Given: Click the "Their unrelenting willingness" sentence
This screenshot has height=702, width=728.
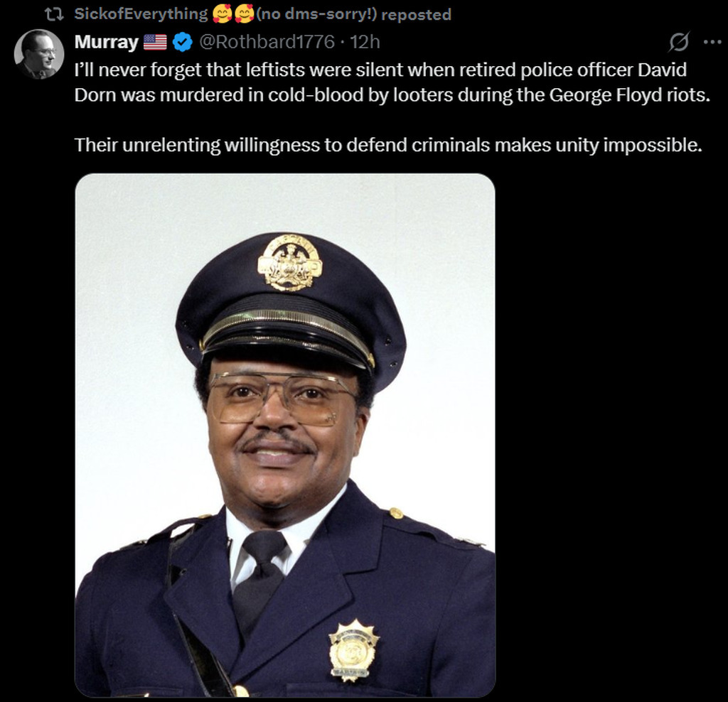Looking at the screenshot, I should coord(388,145).
